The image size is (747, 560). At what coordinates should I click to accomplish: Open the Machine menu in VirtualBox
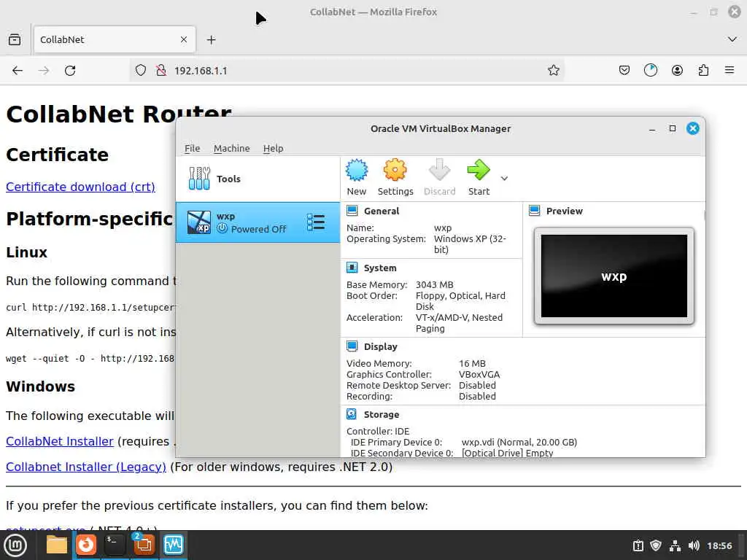[231, 148]
